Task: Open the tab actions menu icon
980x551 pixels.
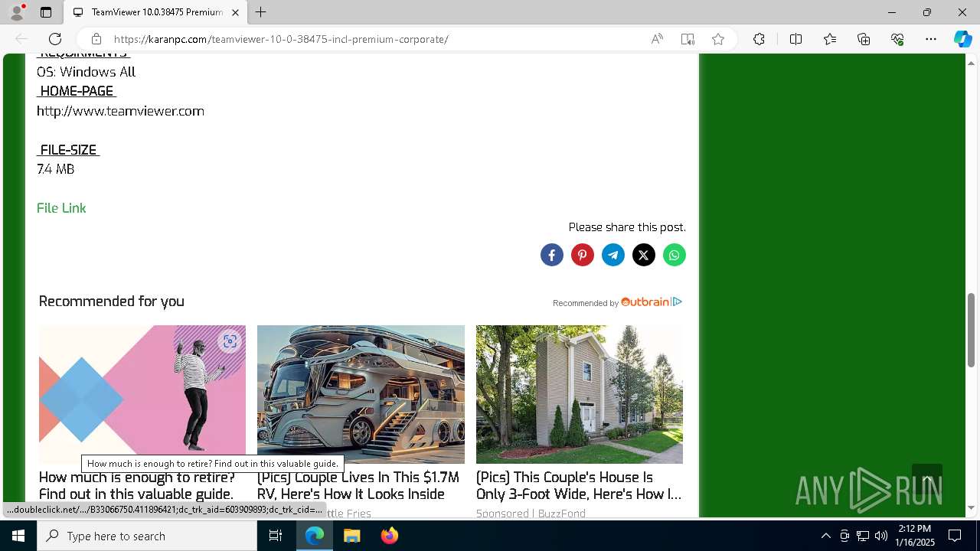Action: tap(46, 12)
